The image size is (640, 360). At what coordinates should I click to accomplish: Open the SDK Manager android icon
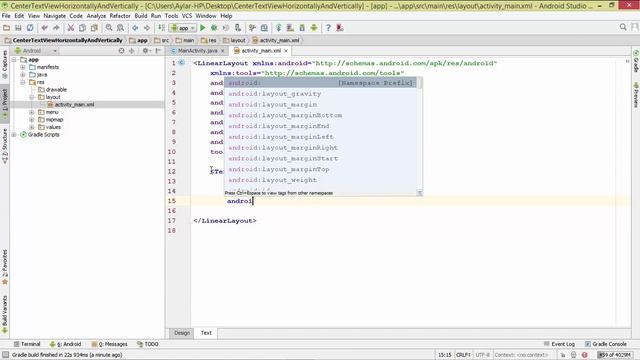click(302, 28)
